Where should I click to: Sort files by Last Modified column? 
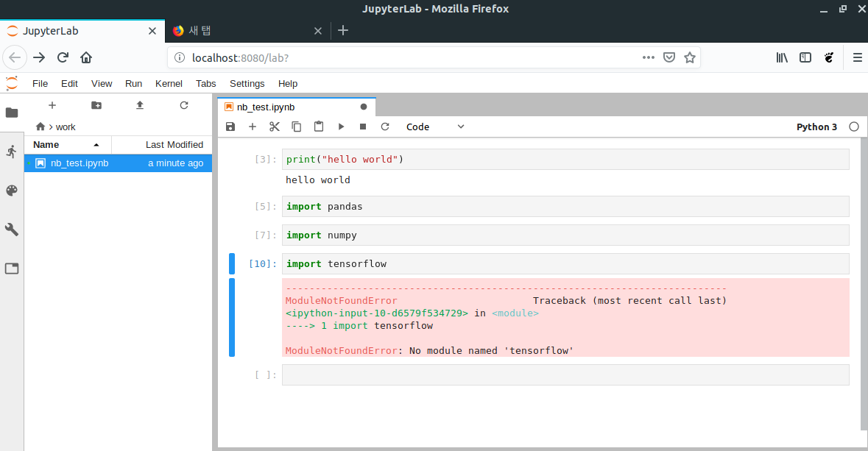(162, 145)
